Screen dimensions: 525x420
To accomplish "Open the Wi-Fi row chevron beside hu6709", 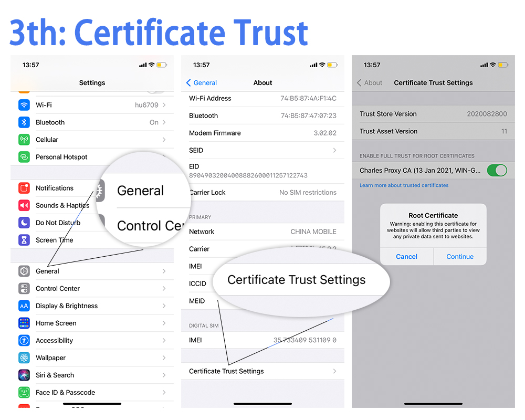I will 164,105.
